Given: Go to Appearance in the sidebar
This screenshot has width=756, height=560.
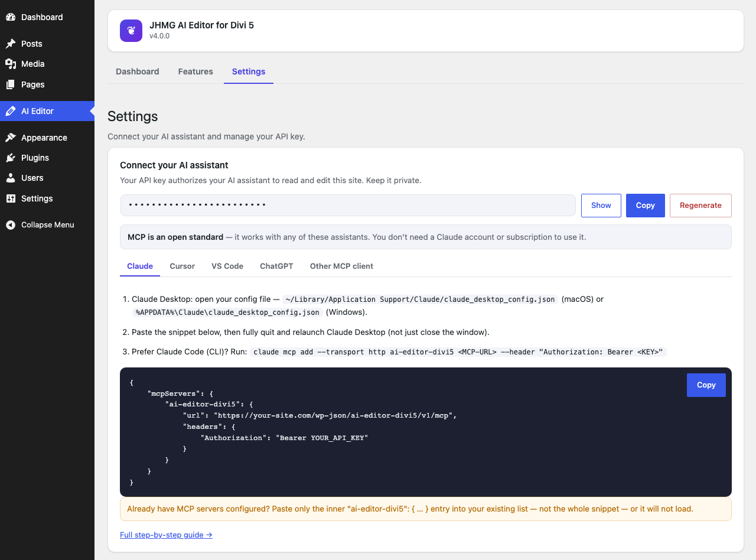Looking at the screenshot, I should click(x=47, y=138).
